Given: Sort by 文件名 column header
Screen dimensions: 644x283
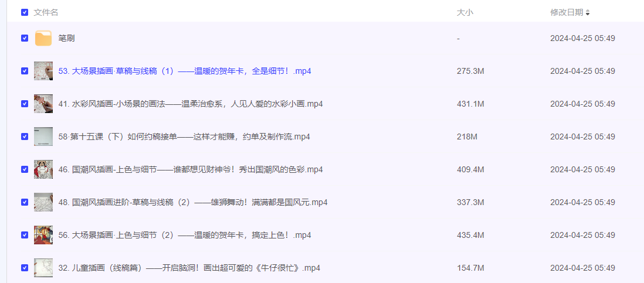Looking at the screenshot, I should 46,12.
